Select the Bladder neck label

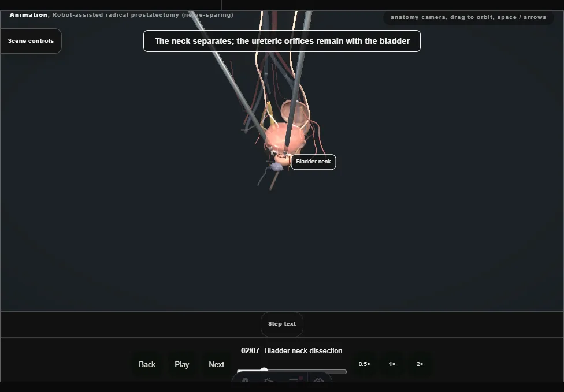(313, 162)
